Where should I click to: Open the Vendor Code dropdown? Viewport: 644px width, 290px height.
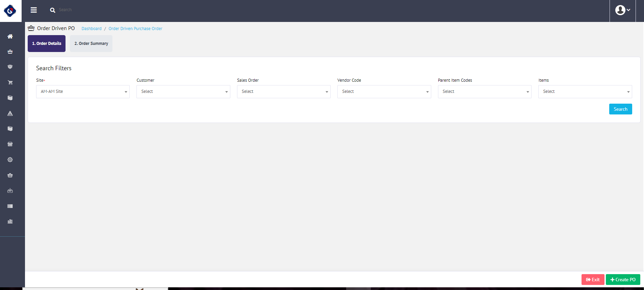pyautogui.click(x=384, y=91)
